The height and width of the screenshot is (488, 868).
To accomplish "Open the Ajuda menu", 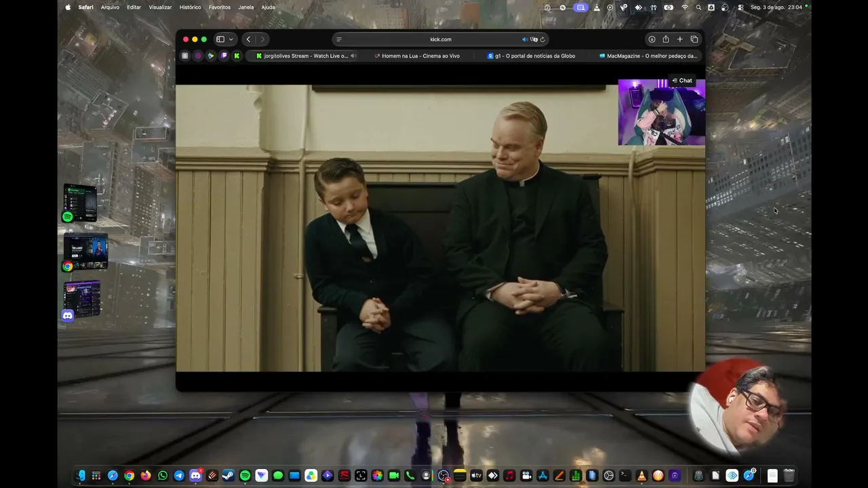I will (269, 7).
